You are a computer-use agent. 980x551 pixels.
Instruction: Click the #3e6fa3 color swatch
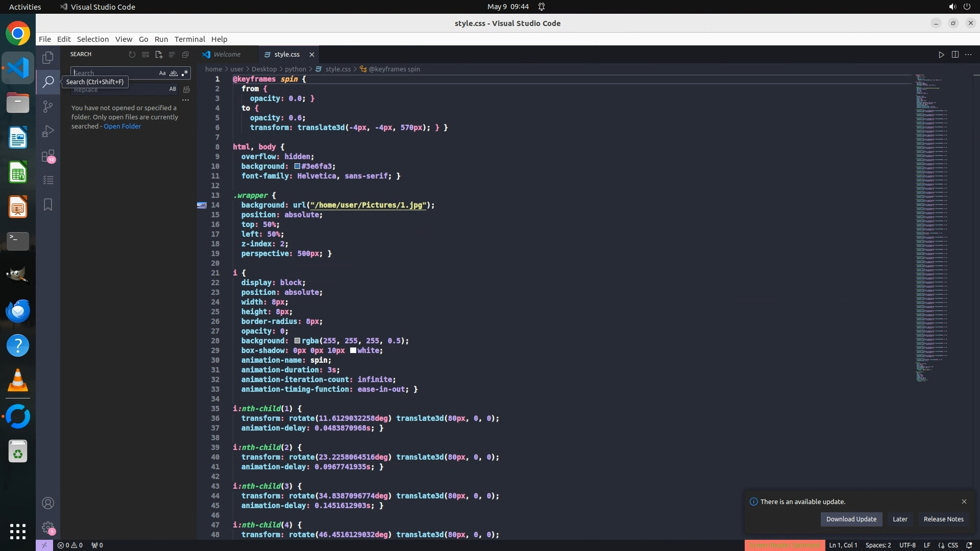pos(297,166)
